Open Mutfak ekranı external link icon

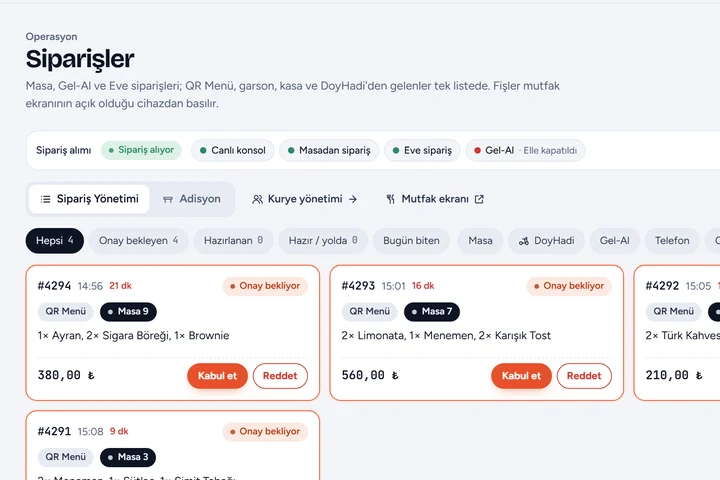[x=479, y=199]
